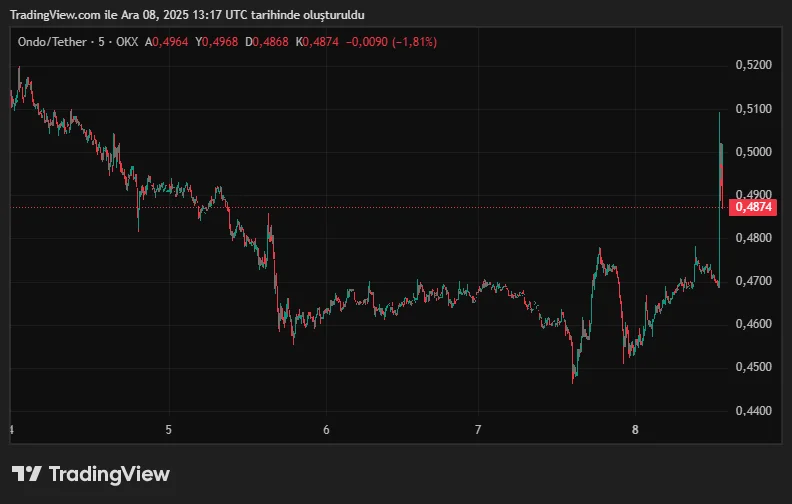
Task: Click the 0,5200 price axis label
Action: 754,65
